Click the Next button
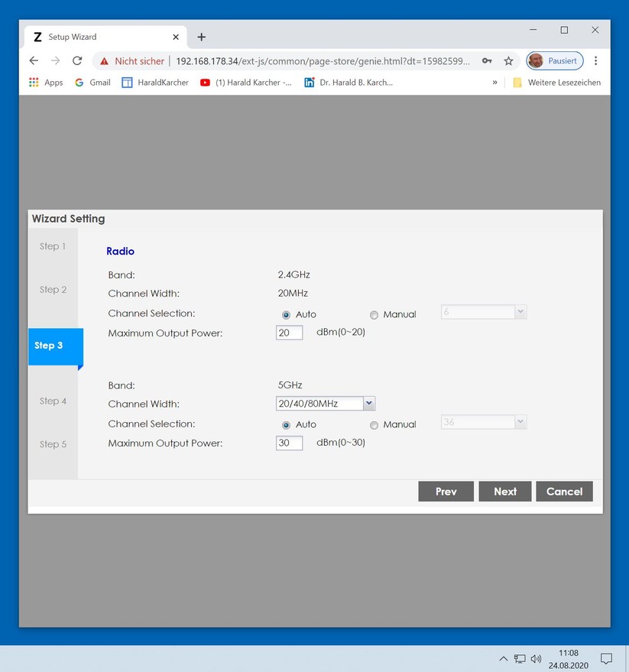Image resolution: width=629 pixels, height=672 pixels. click(x=505, y=491)
